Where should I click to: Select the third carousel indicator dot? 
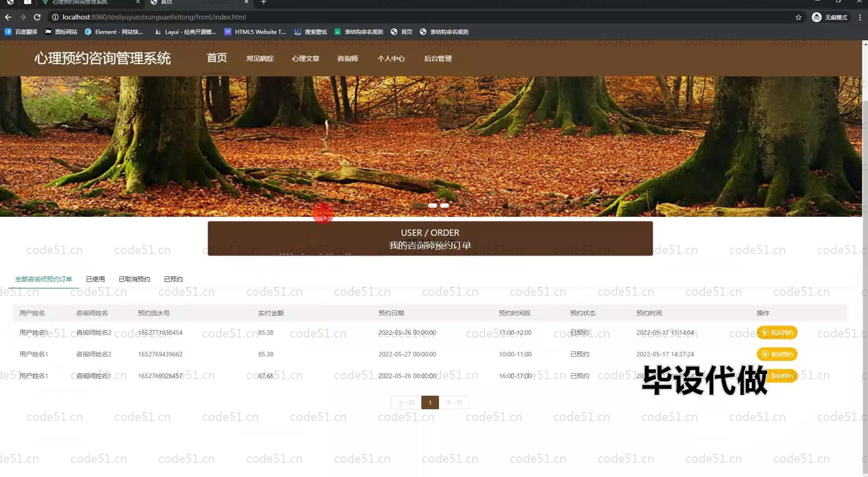click(x=445, y=205)
